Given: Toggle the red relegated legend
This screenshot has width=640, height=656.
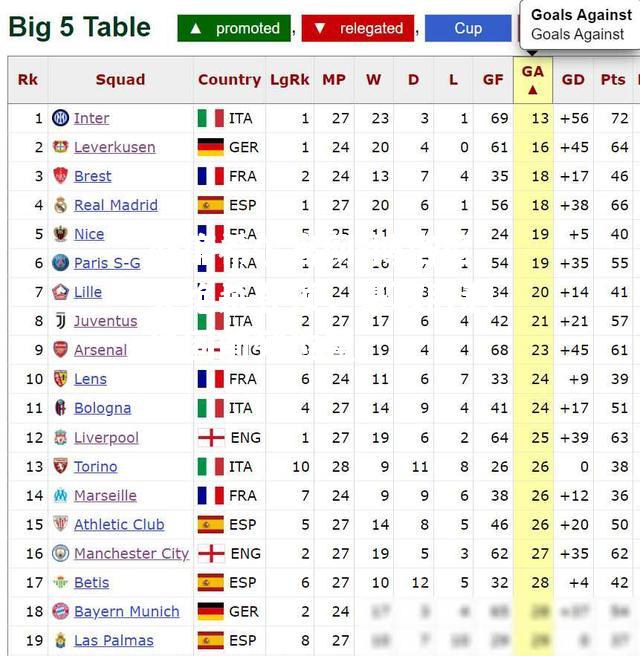Looking at the screenshot, I should click(358, 28).
